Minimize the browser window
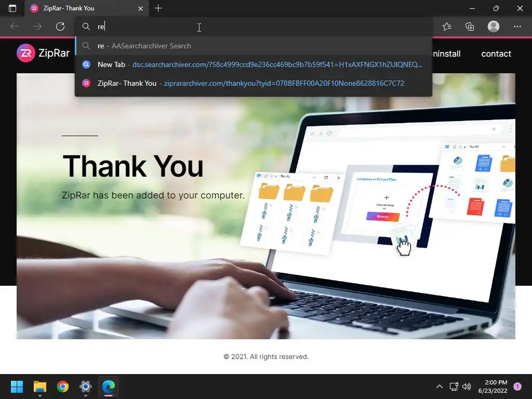 coord(472,8)
